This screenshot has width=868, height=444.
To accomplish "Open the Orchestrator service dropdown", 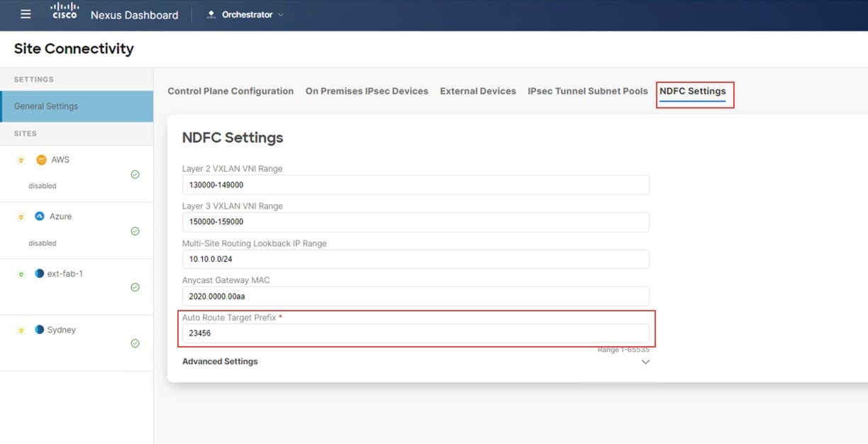I will [245, 14].
